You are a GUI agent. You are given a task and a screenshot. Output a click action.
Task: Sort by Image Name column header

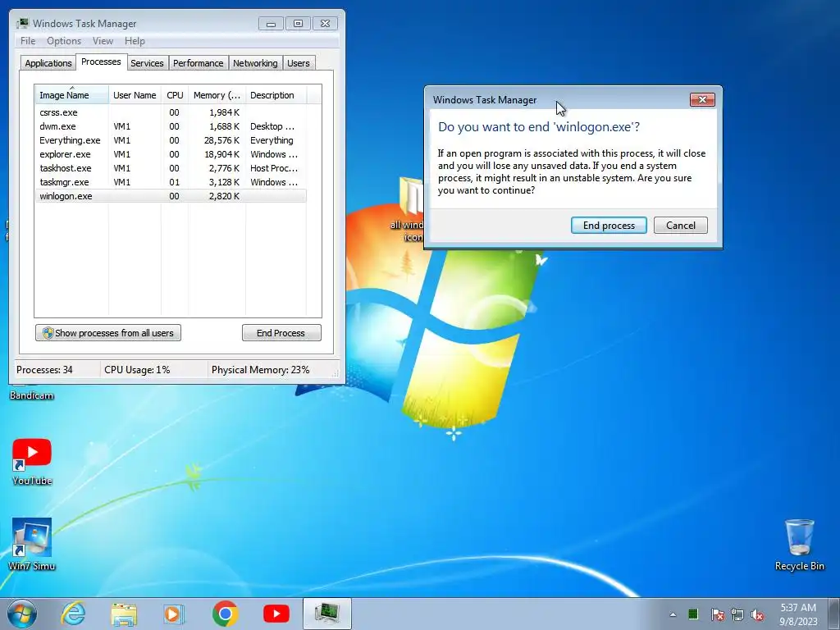click(72, 95)
